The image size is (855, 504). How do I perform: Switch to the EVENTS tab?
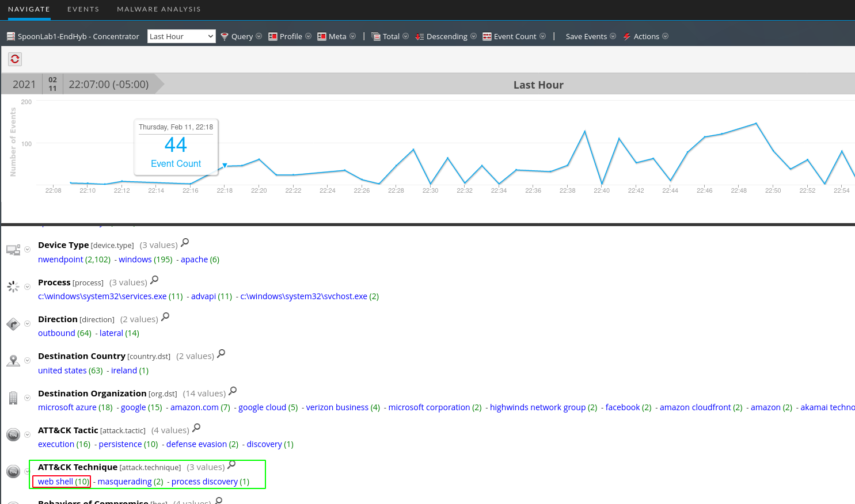(83, 9)
